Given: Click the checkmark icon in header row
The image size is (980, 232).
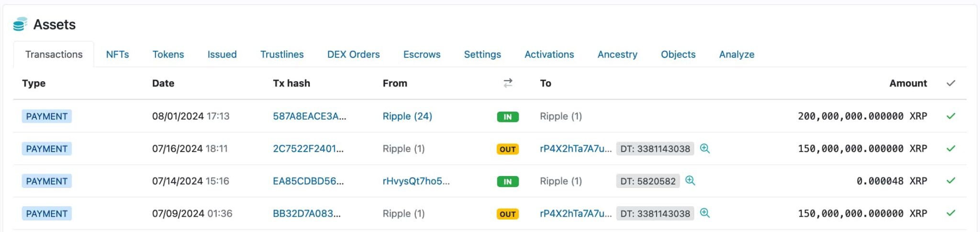Looking at the screenshot, I should [950, 83].
